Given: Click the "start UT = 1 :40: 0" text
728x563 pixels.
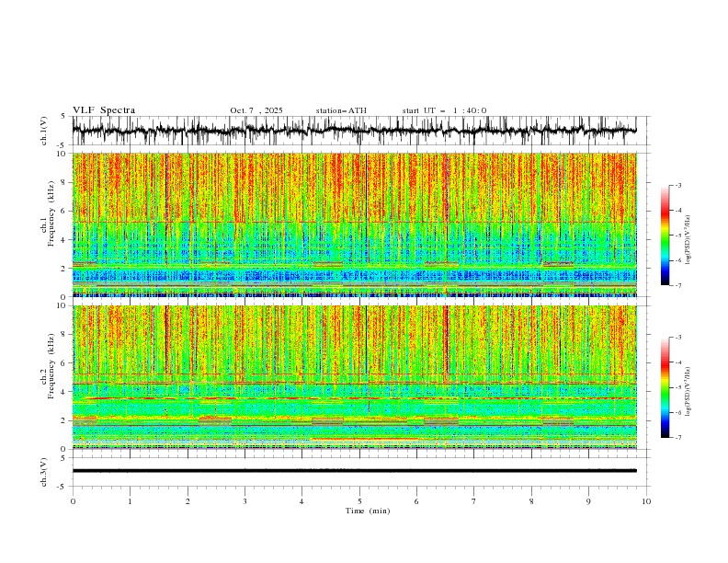Looking at the screenshot, I should click(444, 110).
